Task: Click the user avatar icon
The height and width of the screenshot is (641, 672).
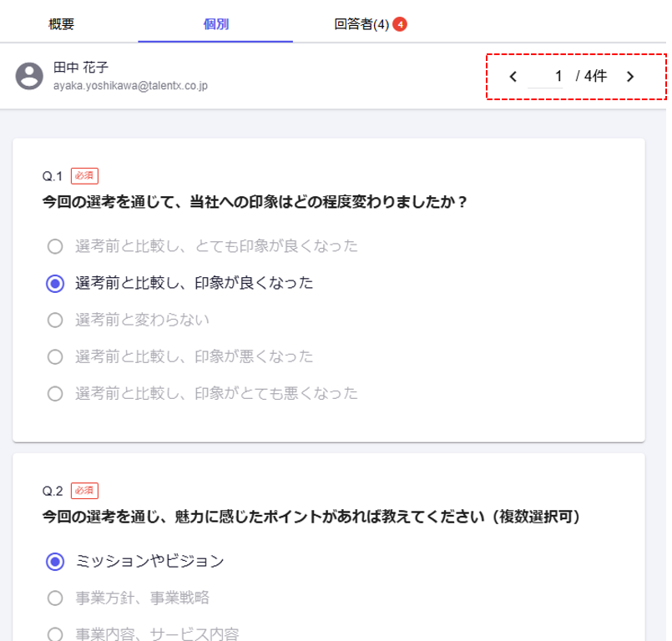Action: pos(29,76)
